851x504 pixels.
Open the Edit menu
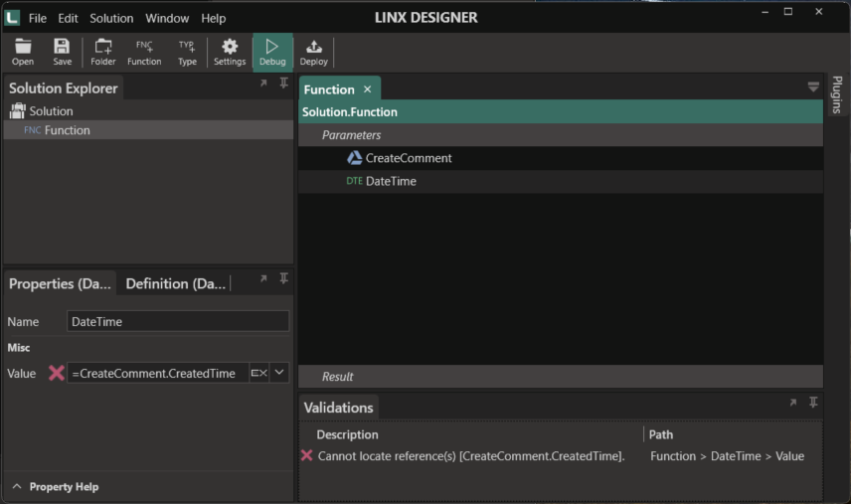coord(68,19)
